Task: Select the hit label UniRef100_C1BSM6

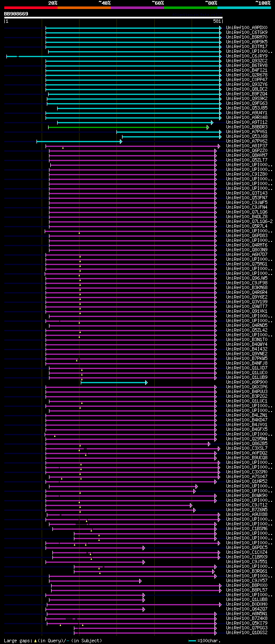Action: click(x=247, y=529)
